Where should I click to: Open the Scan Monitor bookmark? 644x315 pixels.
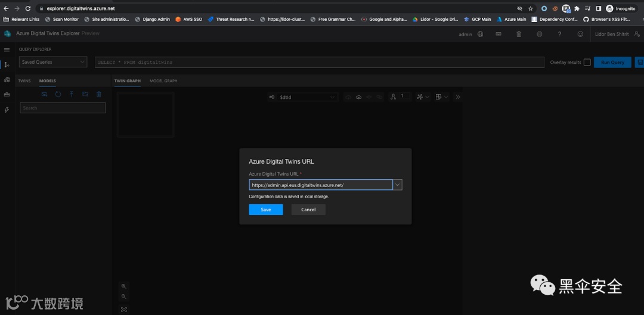pyautogui.click(x=61, y=19)
